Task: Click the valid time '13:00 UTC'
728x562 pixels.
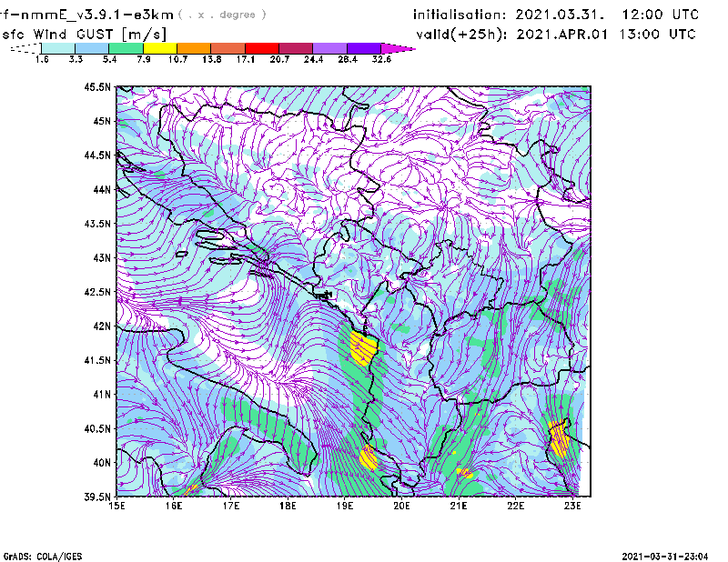Action: click(658, 35)
